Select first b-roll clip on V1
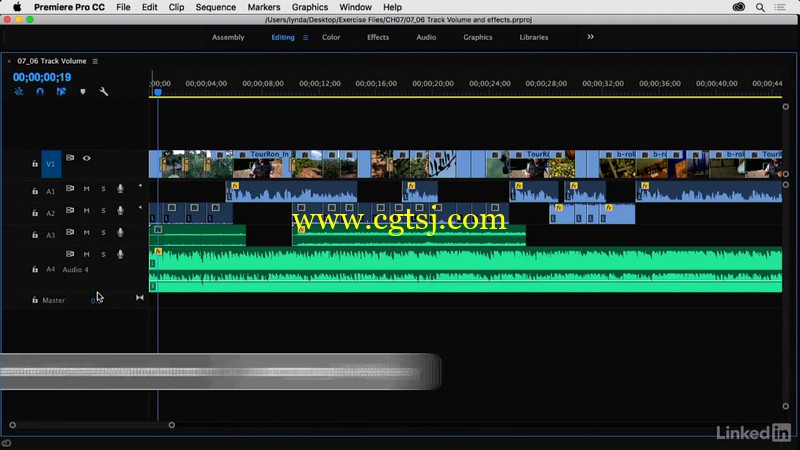This screenshot has width=800, height=450. click(x=618, y=164)
